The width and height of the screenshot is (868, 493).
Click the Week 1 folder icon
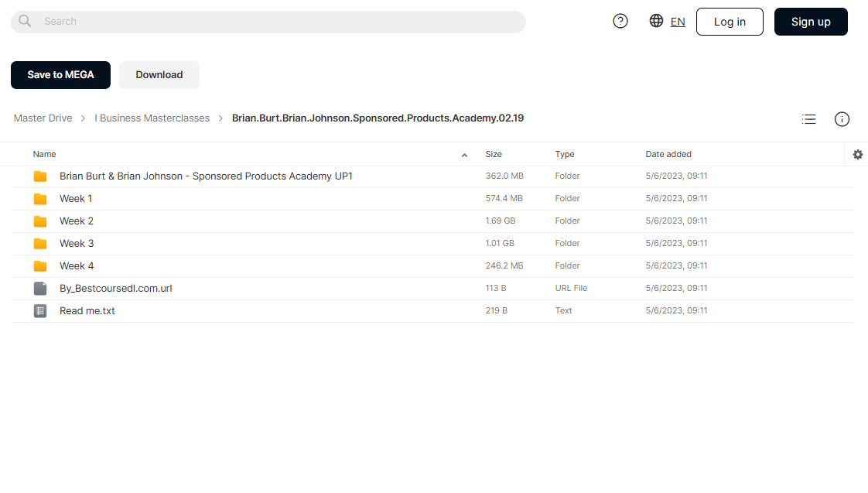pos(40,199)
